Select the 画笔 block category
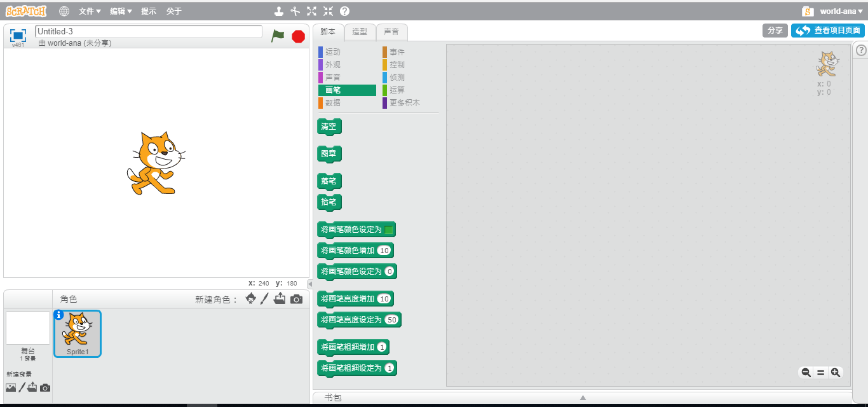This screenshot has width=868, height=407. (347, 90)
